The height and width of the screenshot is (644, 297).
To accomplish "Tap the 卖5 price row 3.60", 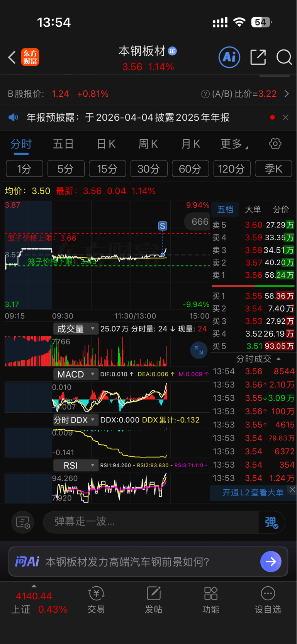I will [253, 225].
